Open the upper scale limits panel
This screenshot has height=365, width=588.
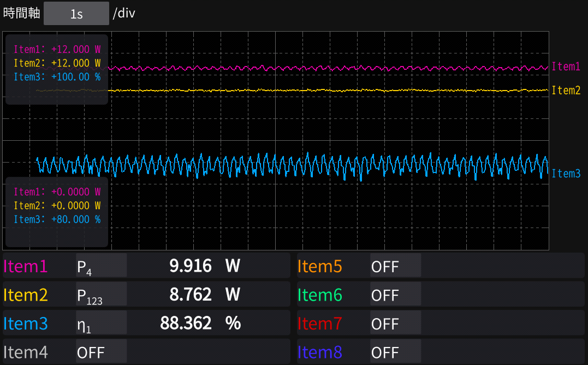click(57, 69)
